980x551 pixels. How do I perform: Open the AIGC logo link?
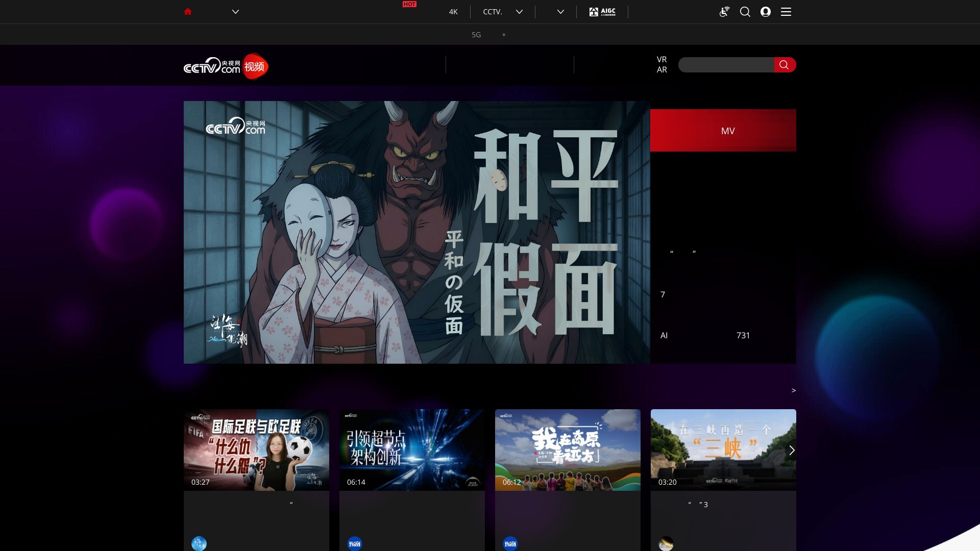(x=602, y=12)
